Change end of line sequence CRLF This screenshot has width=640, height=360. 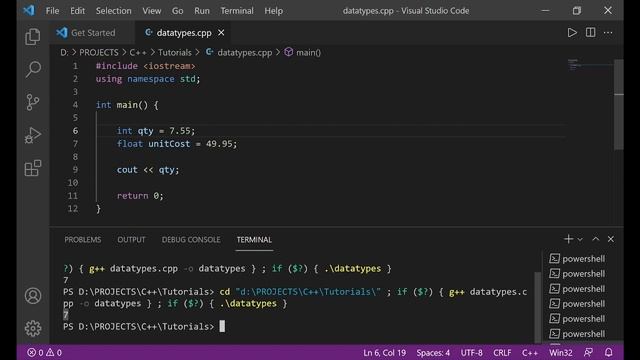click(502, 353)
